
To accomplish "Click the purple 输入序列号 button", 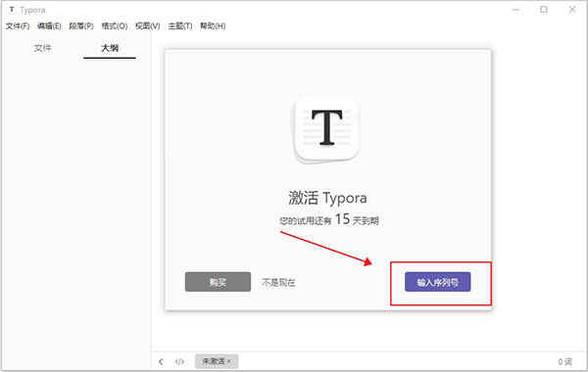I will (438, 282).
